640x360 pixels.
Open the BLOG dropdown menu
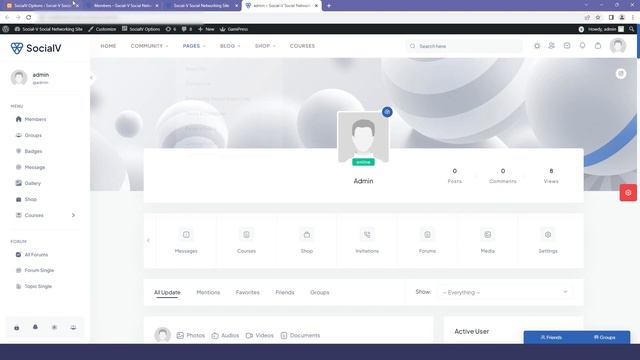point(230,46)
